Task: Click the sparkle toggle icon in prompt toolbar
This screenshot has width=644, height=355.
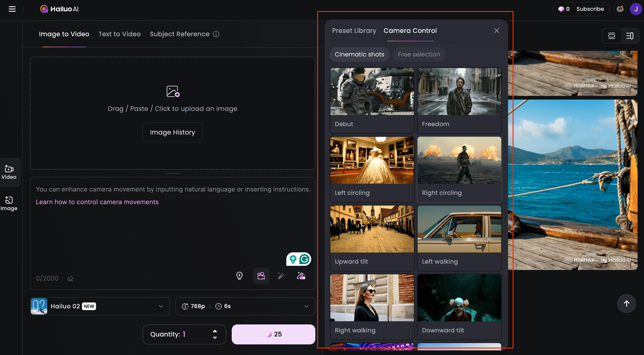Action: coord(301,276)
